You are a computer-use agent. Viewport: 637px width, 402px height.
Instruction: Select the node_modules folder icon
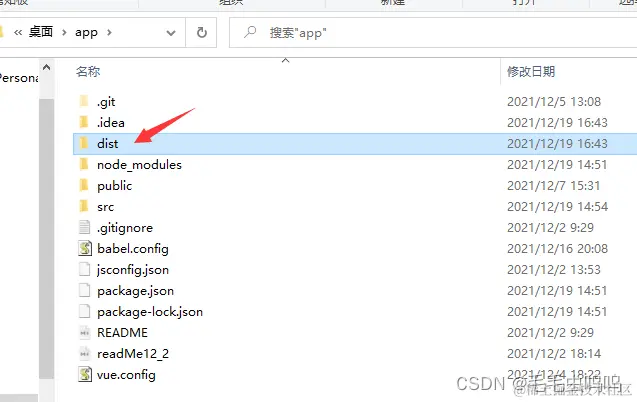click(84, 164)
